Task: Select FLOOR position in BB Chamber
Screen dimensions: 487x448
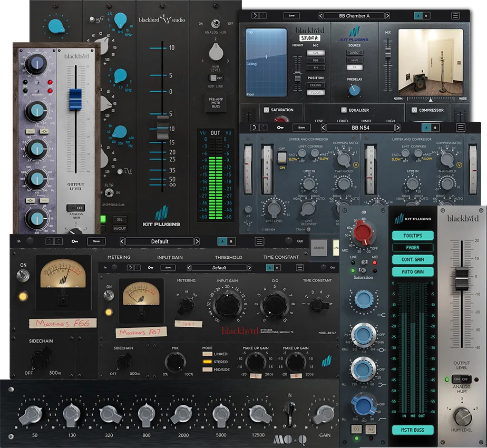Action: 316,92
